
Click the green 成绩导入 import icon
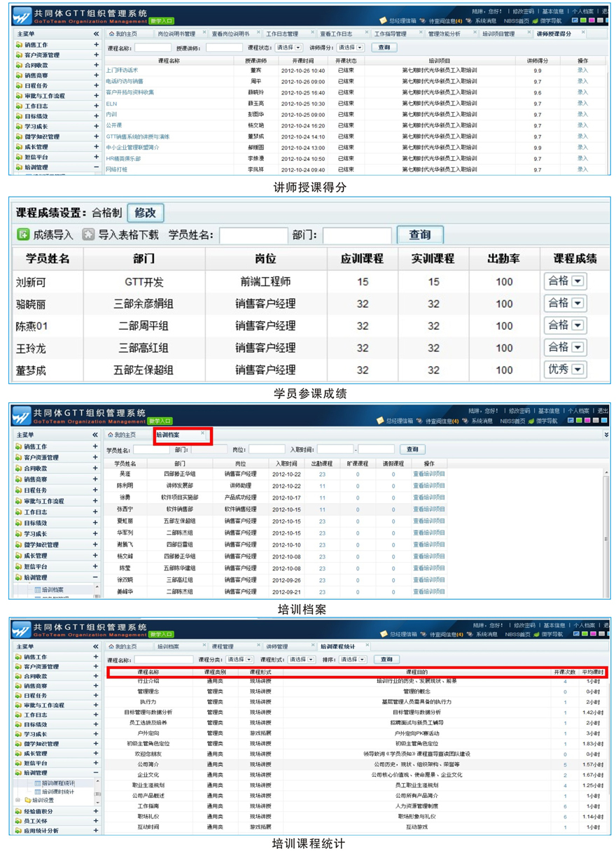point(23,234)
